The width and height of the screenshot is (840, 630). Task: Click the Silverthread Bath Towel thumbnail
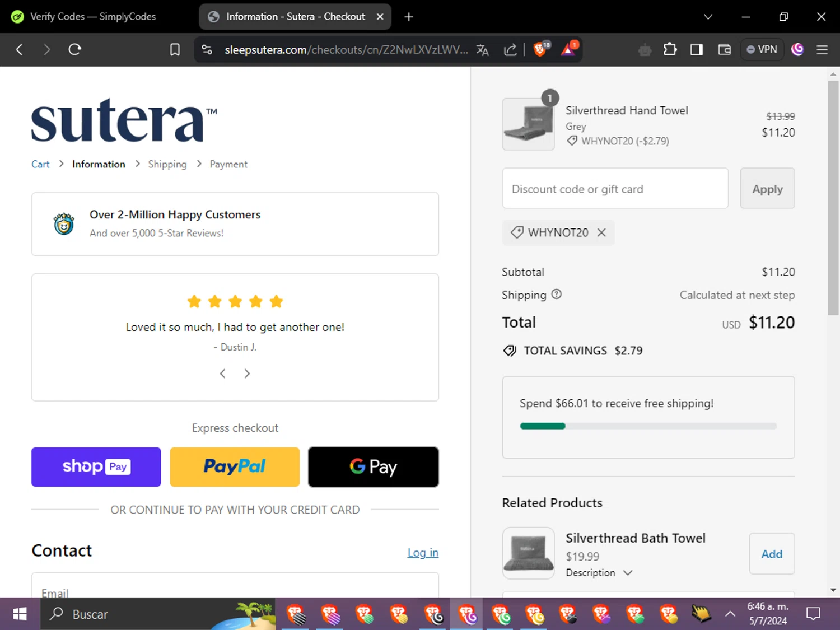[x=528, y=553]
